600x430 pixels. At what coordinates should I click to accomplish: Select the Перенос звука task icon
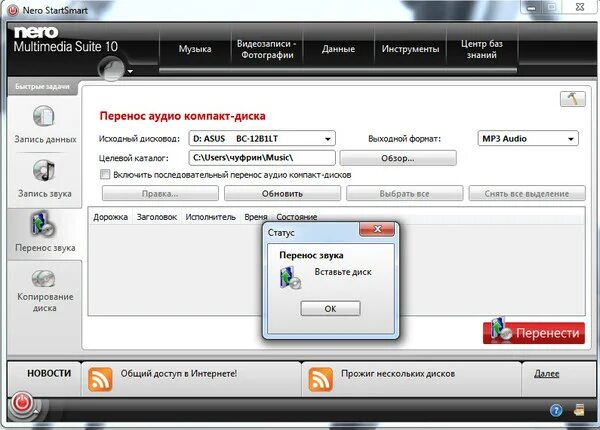tap(43, 224)
